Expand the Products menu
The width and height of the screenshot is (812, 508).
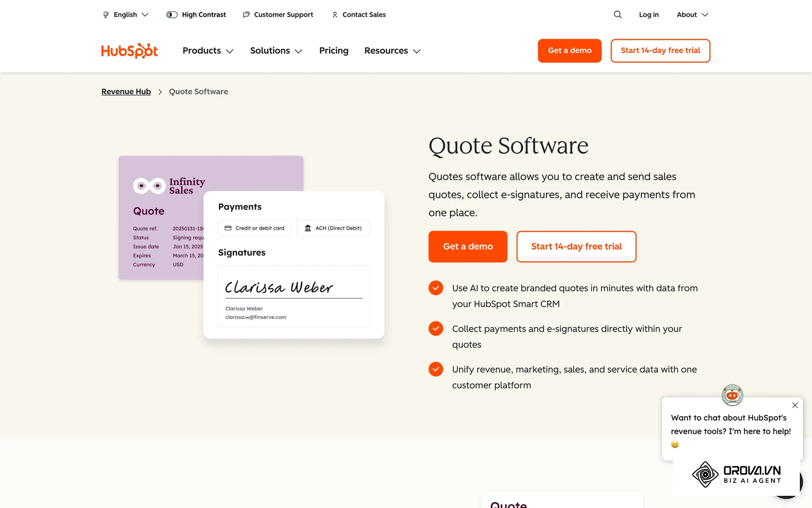(x=208, y=51)
